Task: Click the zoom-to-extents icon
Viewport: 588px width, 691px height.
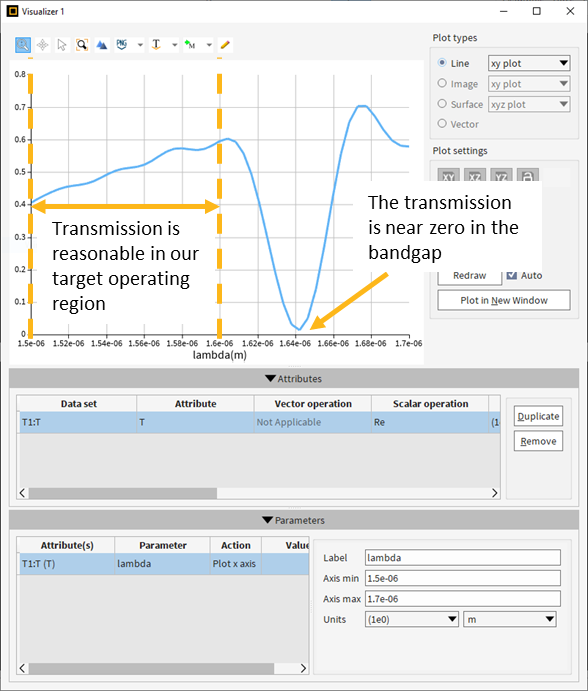Action: [82, 45]
